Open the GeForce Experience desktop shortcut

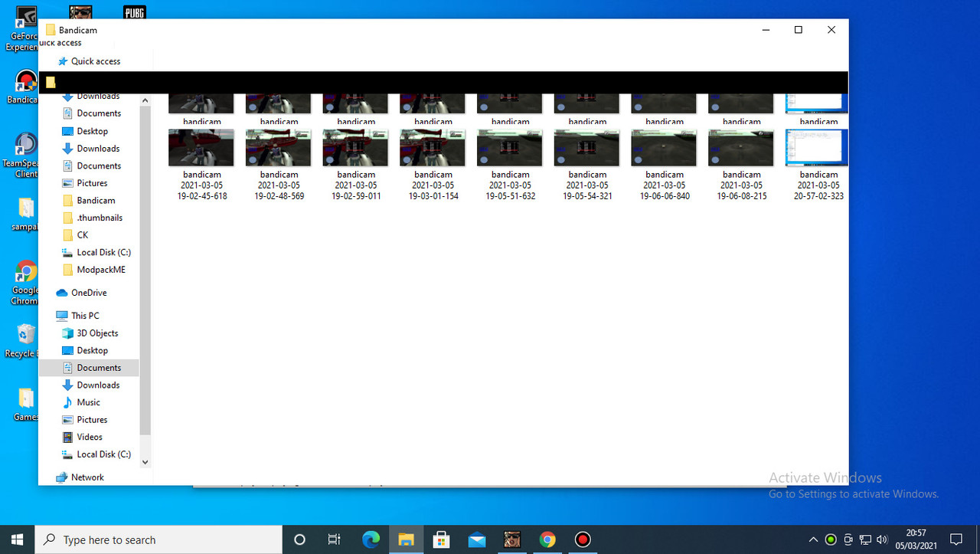pos(23,31)
